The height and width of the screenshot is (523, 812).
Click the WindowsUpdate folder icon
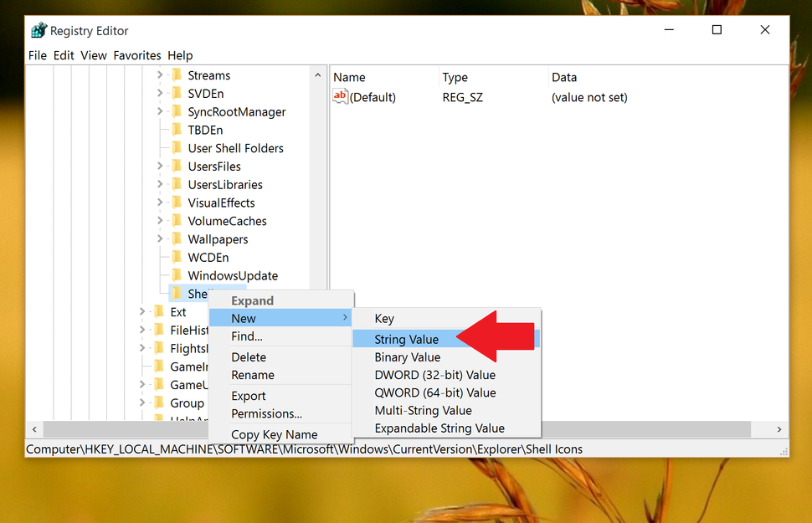coord(179,275)
